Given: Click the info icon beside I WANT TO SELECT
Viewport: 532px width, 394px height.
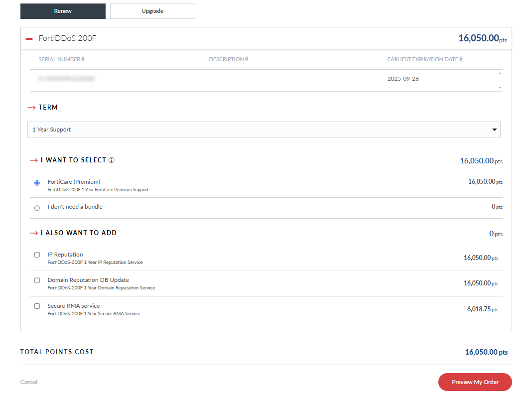Looking at the screenshot, I should (x=111, y=160).
